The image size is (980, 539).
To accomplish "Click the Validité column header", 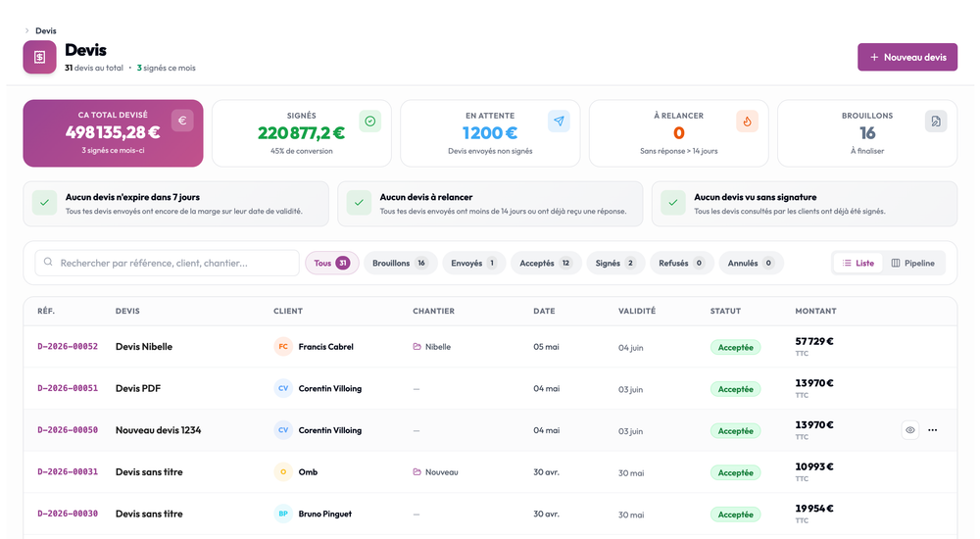I will (x=637, y=311).
